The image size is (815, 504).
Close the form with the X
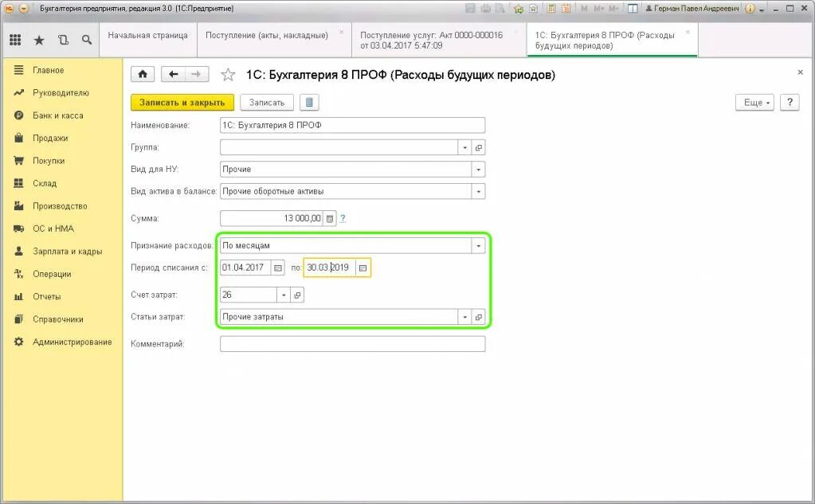coord(800,72)
